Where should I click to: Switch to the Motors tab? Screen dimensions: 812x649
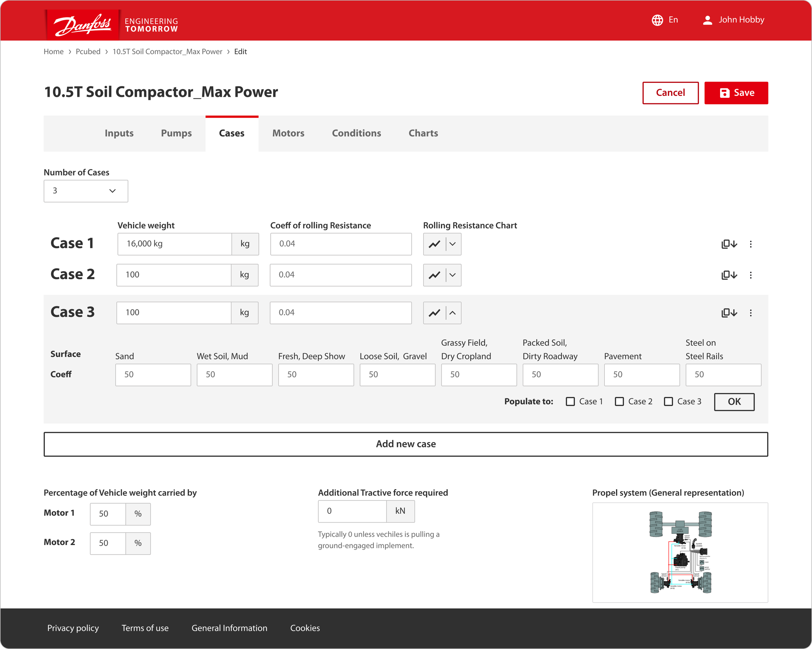pos(288,134)
